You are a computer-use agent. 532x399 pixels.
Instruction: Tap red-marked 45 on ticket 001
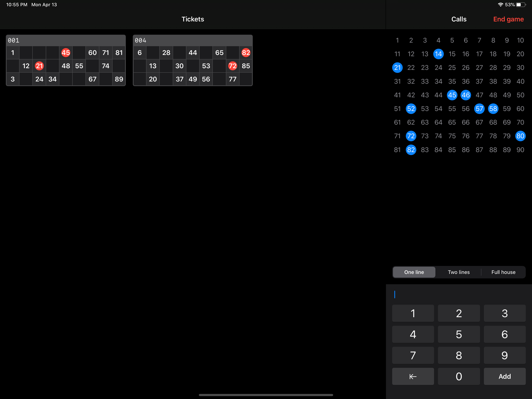click(66, 52)
